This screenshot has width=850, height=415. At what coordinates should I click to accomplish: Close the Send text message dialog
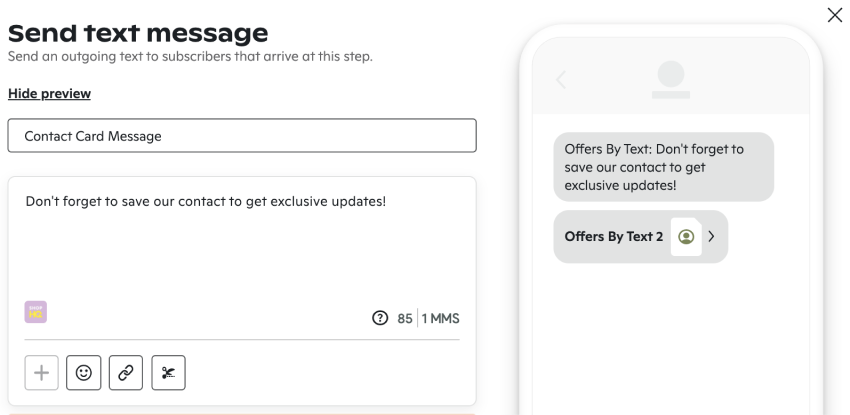(x=835, y=15)
